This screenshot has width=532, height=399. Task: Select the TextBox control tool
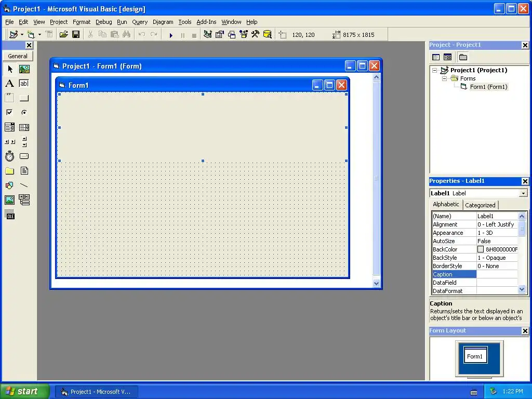[x=24, y=84]
